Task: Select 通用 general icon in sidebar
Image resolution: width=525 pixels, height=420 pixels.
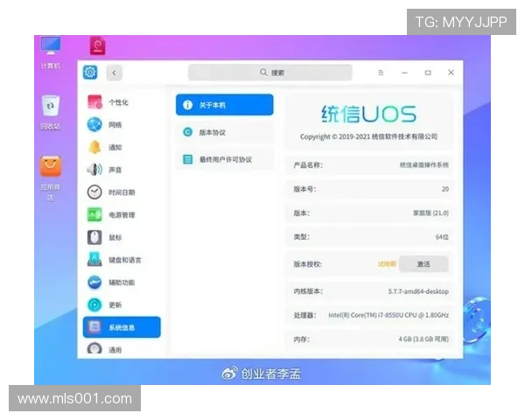Action: (94, 348)
